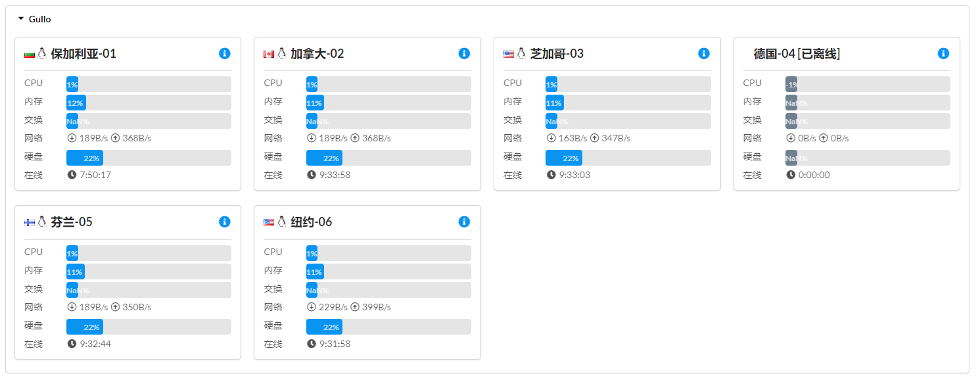
Task: Open info icon for 加拿大-02 server
Action: (x=464, y=53)
